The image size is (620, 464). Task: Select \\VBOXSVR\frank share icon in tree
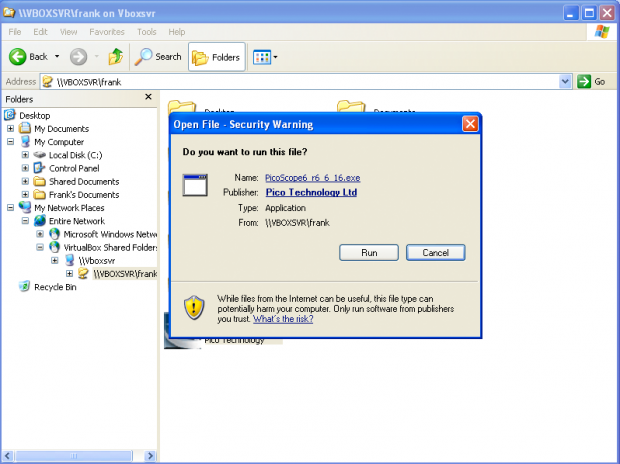[83, 273]
